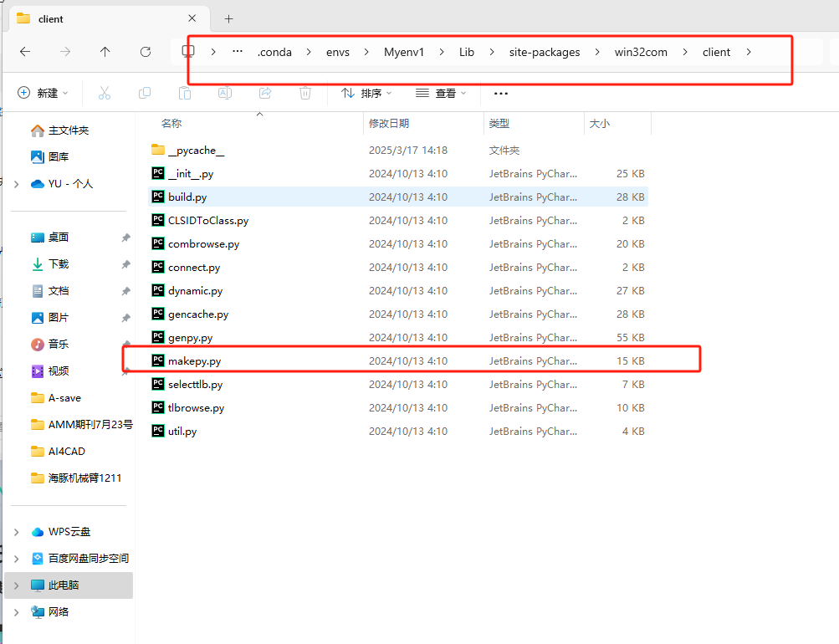Click the new tab plus button
Image resolution: width=839 pixels, height=644 pixels.
(x=229, y=18)
